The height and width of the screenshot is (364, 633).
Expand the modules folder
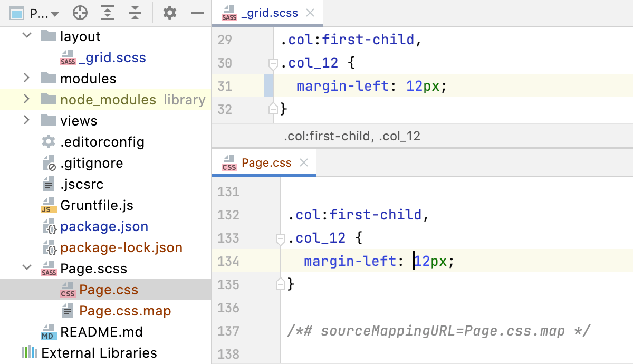click(x=27, y=78)
